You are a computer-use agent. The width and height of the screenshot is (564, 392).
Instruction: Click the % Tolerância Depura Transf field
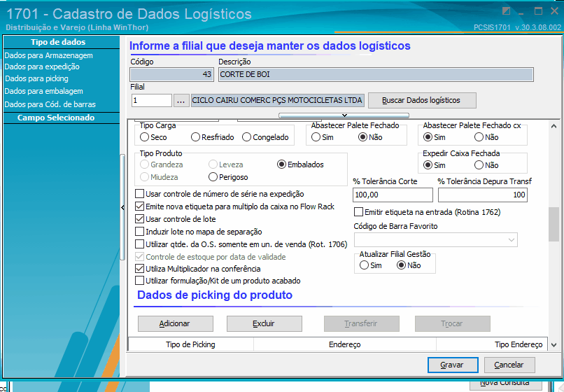pyautogui.click(x=483, y=195)
